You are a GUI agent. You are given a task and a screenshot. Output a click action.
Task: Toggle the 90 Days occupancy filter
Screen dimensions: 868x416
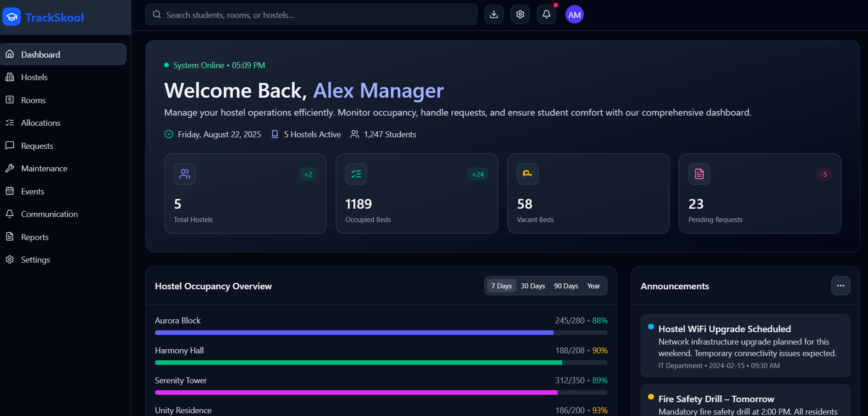pyautogui.click(x=566, y=286)
